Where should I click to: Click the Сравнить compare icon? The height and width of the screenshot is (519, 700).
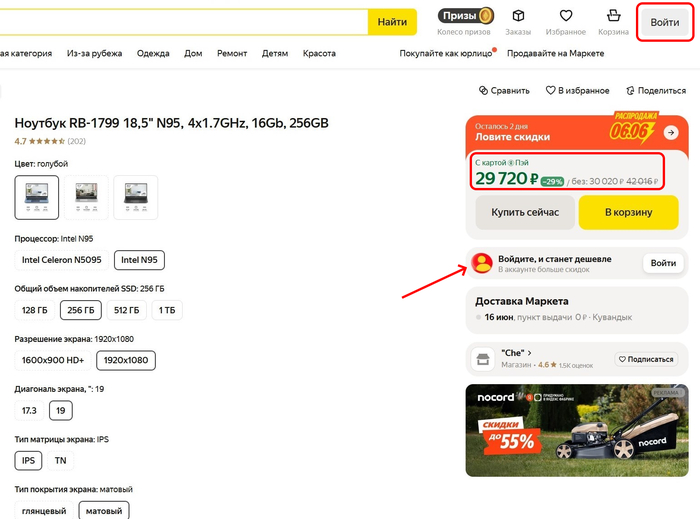tap(484, 90)
